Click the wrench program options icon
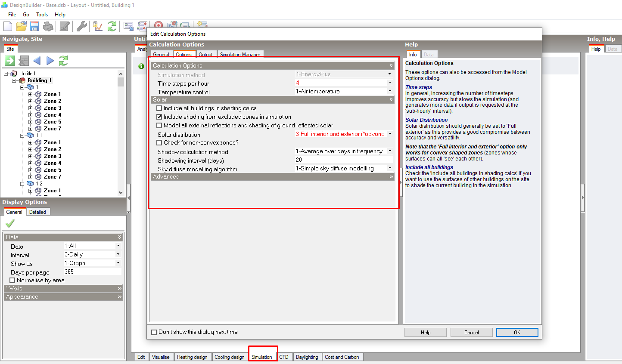The height and width of the screenshot is (364, 622). pos(82,26)
